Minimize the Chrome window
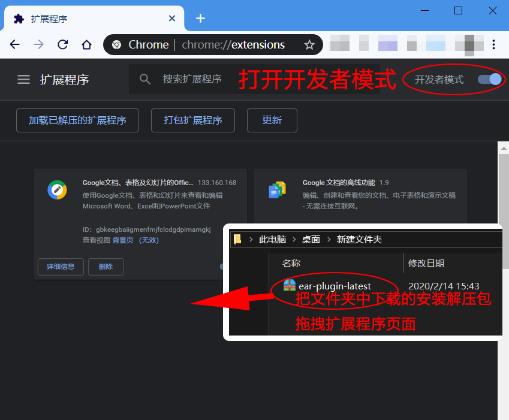Viewport: 509px width, 420px height. [x=424, y=11]
